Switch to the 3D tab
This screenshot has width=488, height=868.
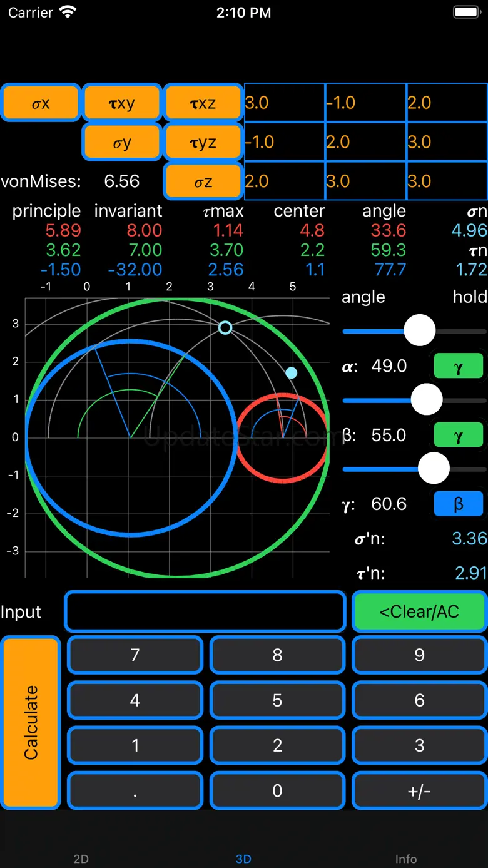243,859
